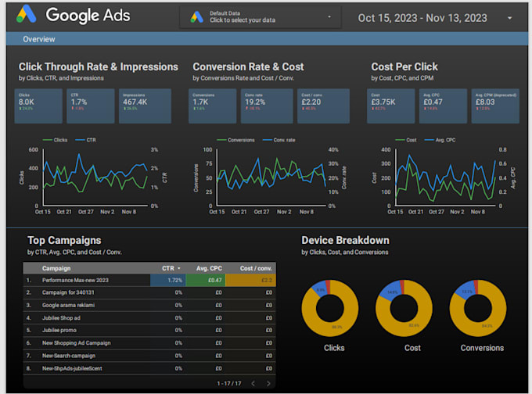The width and height of the screenshot is (532, 394).
Task: Click the orange Cost / conv. cell
Action: click(250, 281)
